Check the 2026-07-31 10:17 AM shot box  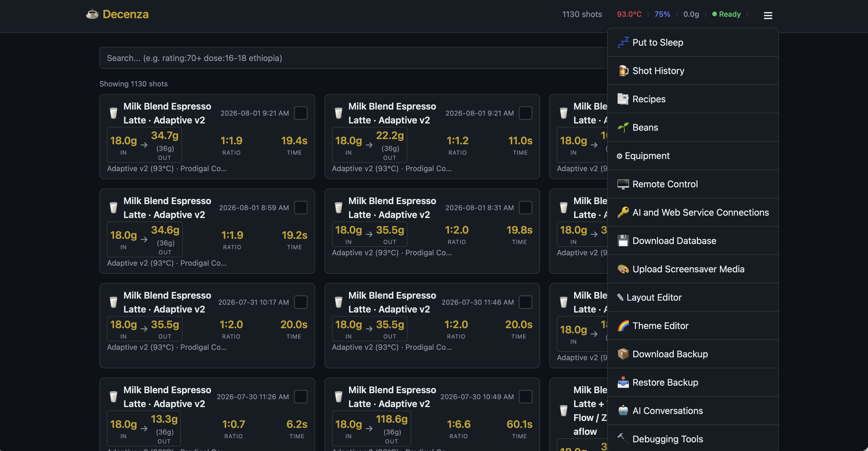click(301, 302)
